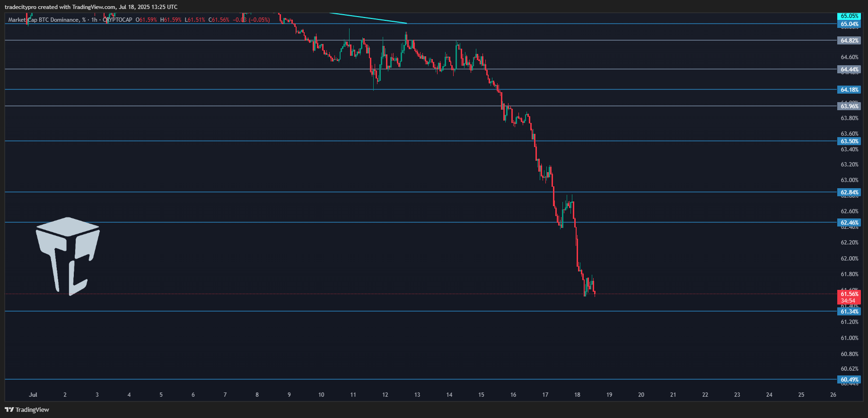Click the 62.20% price axis tick
The width and height of the screenshot is (868, 418).
[849, 243]
